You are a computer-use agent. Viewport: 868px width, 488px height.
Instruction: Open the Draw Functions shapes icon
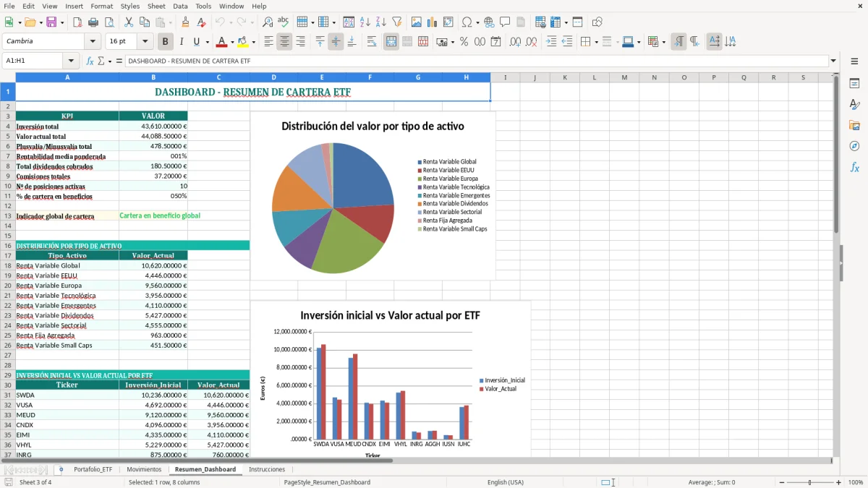(597, 22)
